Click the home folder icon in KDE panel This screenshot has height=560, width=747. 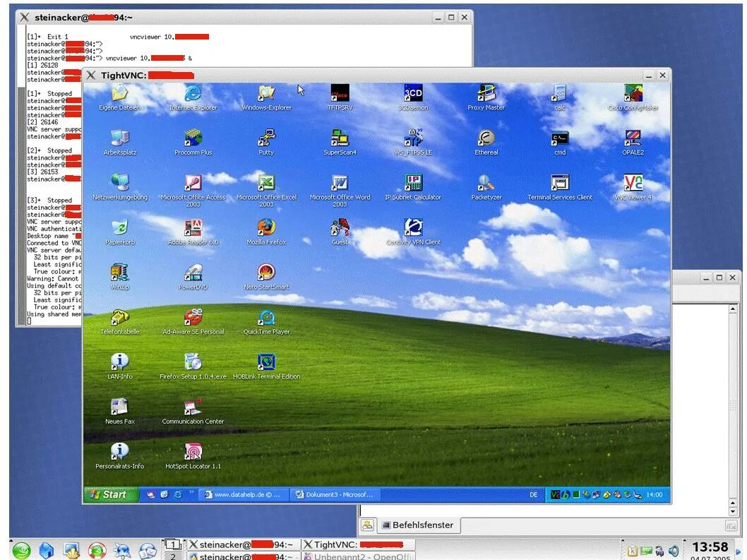pyautogui.click(x=46, y=551)
